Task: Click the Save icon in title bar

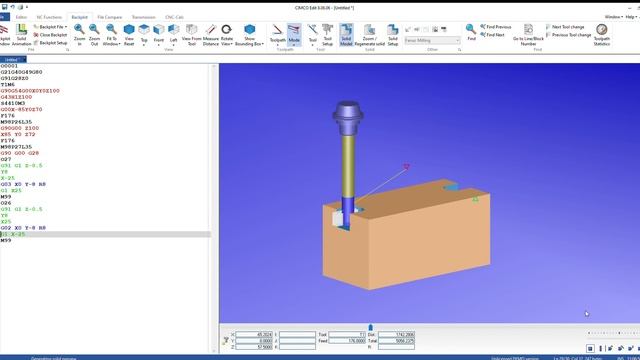Action: pyautogui.click(x=4, y=7)
